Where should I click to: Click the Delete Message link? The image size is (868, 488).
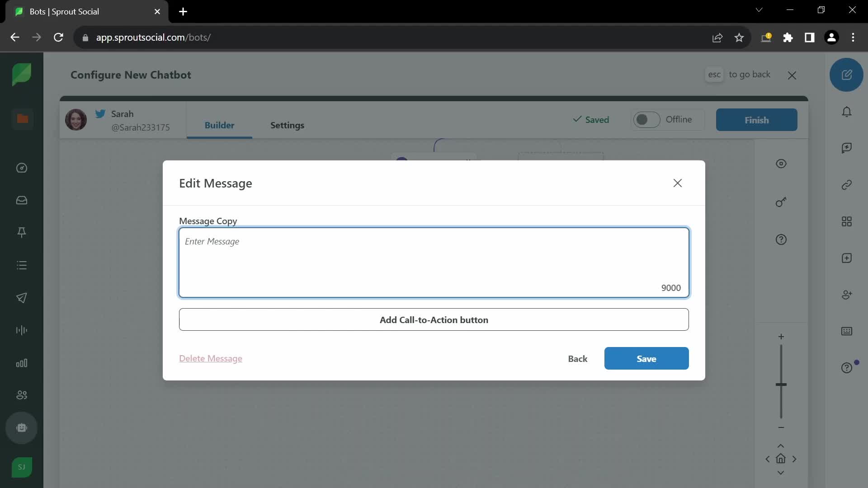tap(210, 358)
